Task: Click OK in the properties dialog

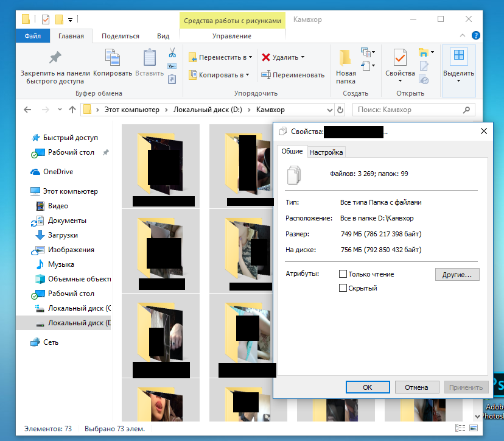Action: tap(368, 387)
